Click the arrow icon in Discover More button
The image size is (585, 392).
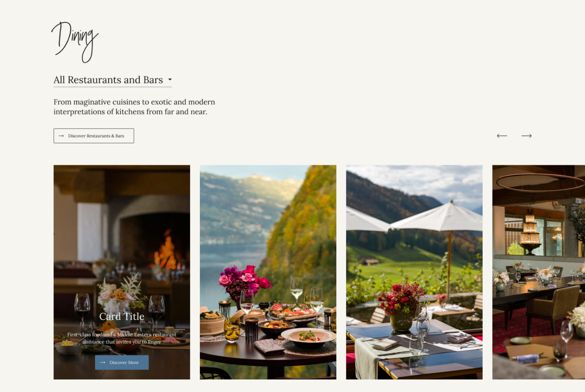tap(102, 362)
